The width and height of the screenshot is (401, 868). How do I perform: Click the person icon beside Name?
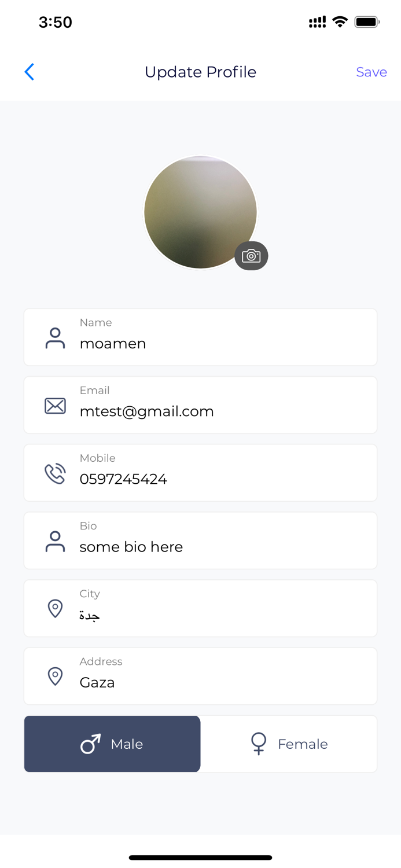coord(55,338)
